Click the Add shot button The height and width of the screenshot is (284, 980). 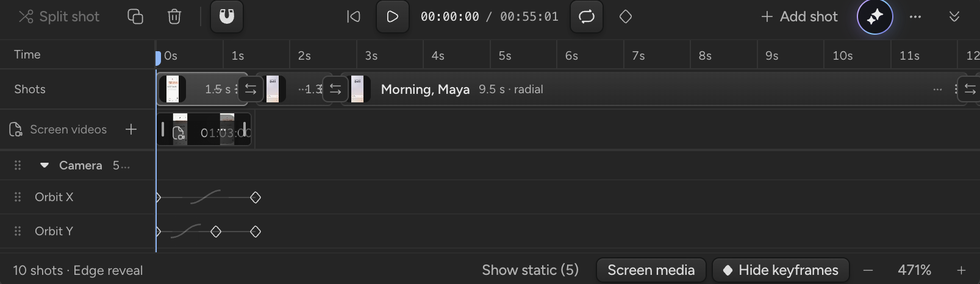(x=799, y=16)
